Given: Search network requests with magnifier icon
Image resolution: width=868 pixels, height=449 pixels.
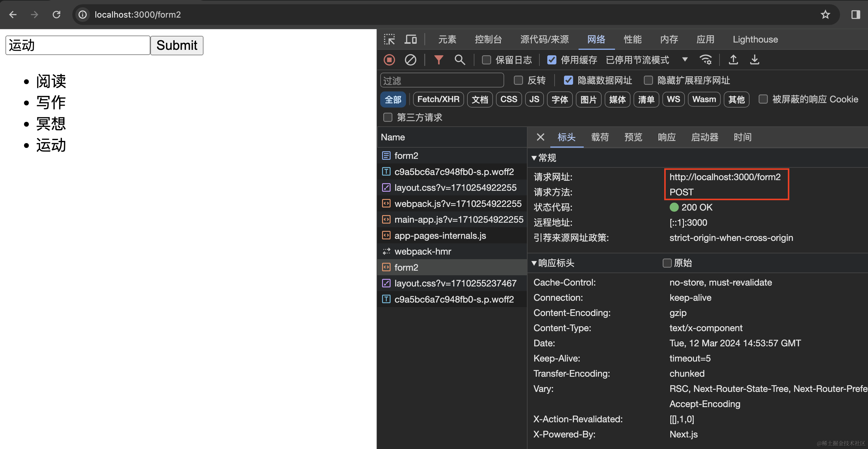Looking at the screenshot, I should (x=460, y=60).
